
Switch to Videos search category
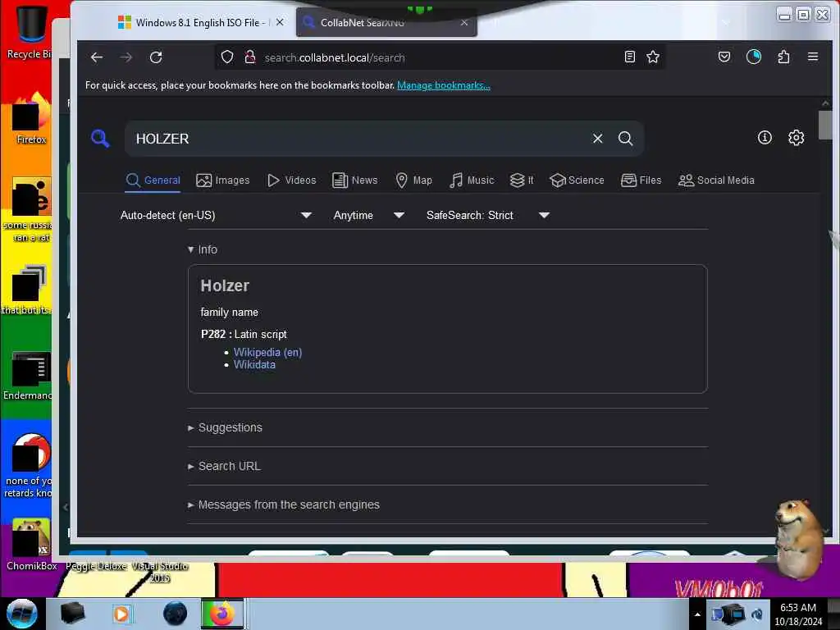(291, 180)
